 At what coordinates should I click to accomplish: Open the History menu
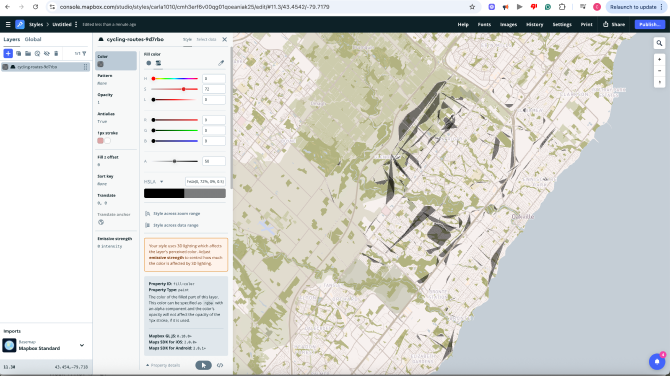click(x=535, y=24)
